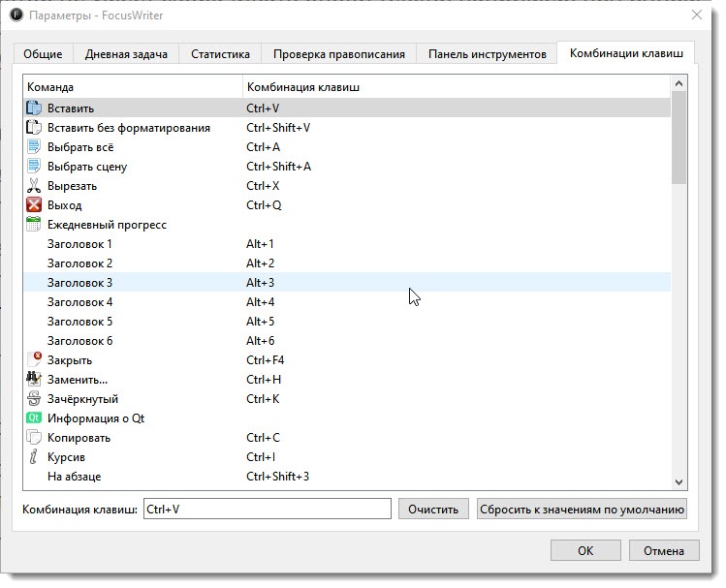Click the Очистить button
Image resolution: width=726 pixels, height=588 pixels.
(433, 510)
